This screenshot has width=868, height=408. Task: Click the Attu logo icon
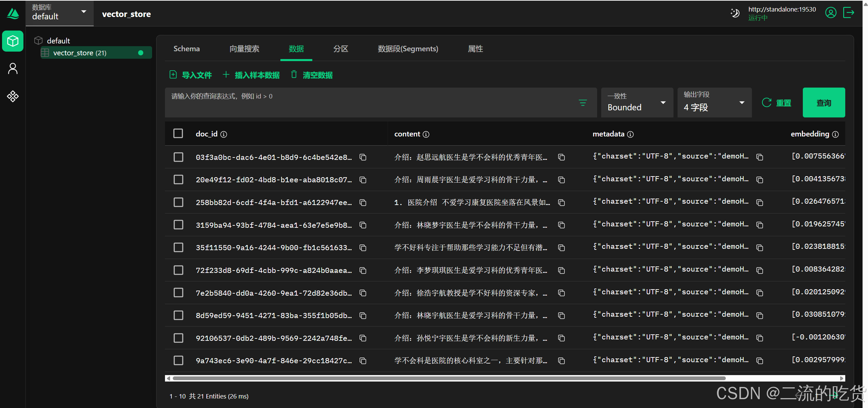point(12,14)
